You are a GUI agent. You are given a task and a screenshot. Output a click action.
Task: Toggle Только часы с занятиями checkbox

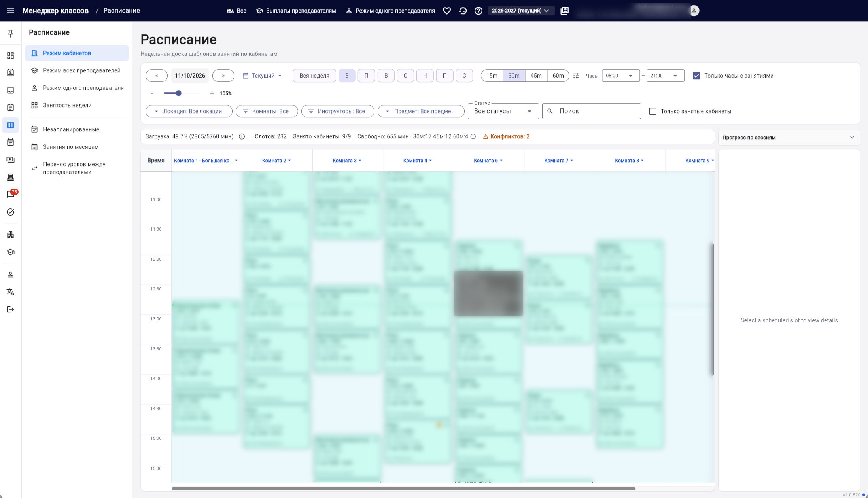[696, 76]
